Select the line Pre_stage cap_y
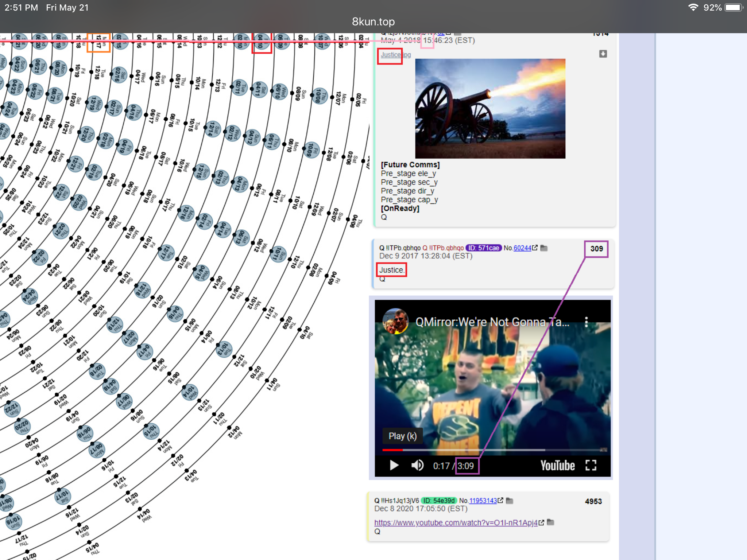This screenshot has height=560, width=747. (409, 200)
